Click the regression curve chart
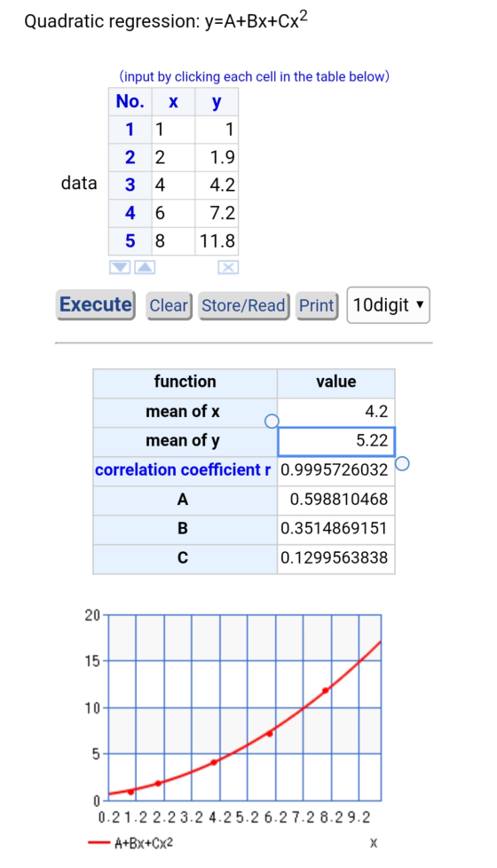This screenshot has height=868, width=497. (x=245, y=707)
